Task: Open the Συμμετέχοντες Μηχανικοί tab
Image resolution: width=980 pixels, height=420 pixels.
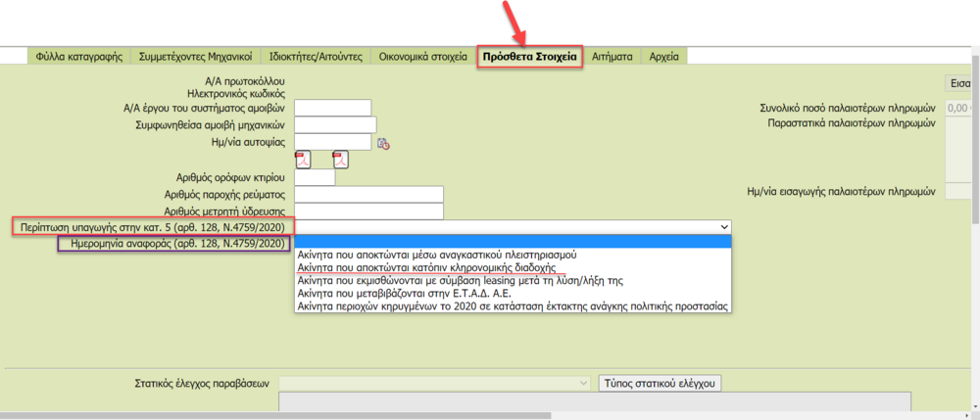Action: [x=196, y=57]
